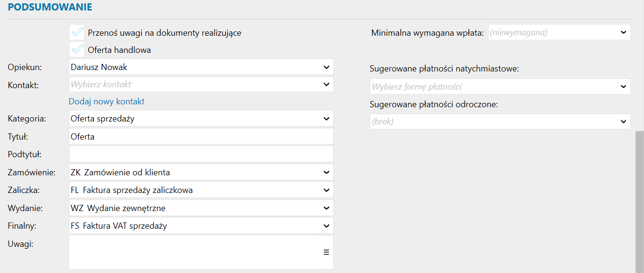Open the Kategoria dropdown
644x273 pixels.
click(326, 119)
